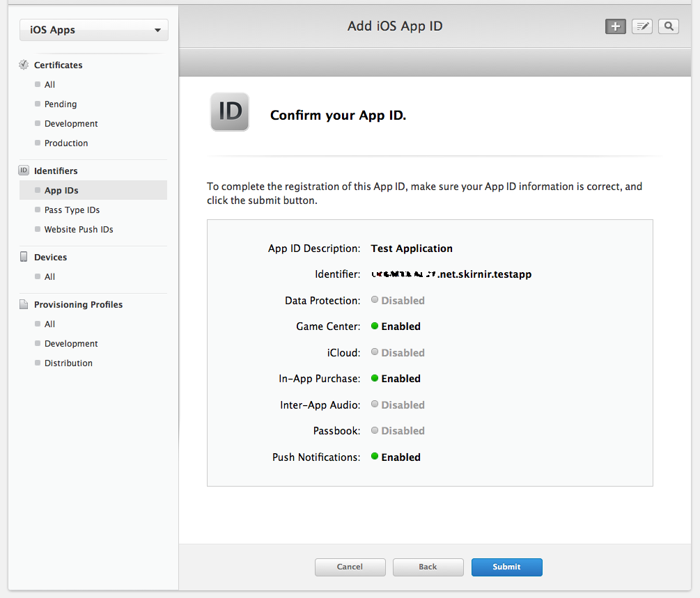The width and height of the screenshot is (700, 598).
Task: Open Distribution provisioning profiles
Action: [68, 363]
